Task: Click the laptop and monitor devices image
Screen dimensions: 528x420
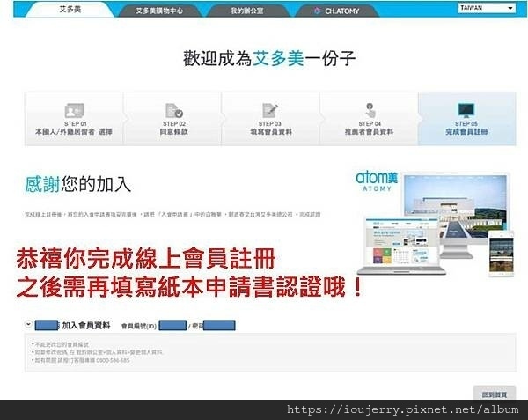Action: pyautogui.click(x=436, y=225)
